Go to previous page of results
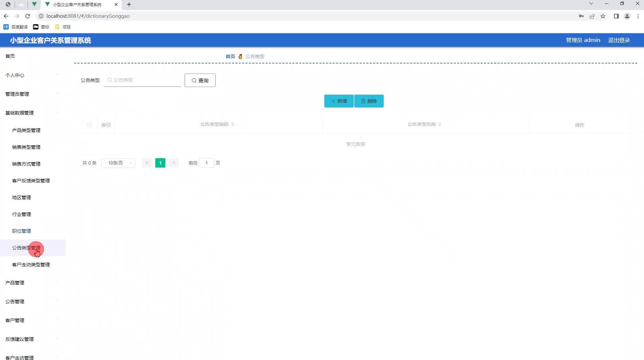Screen dimensions: 644x360 [147, 163]
